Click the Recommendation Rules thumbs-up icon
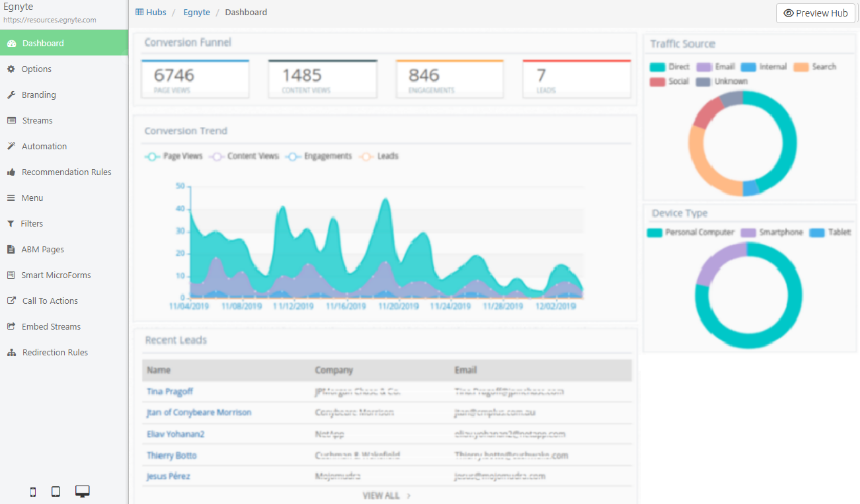This screenshot has height=504, width=860. (11, 172)
